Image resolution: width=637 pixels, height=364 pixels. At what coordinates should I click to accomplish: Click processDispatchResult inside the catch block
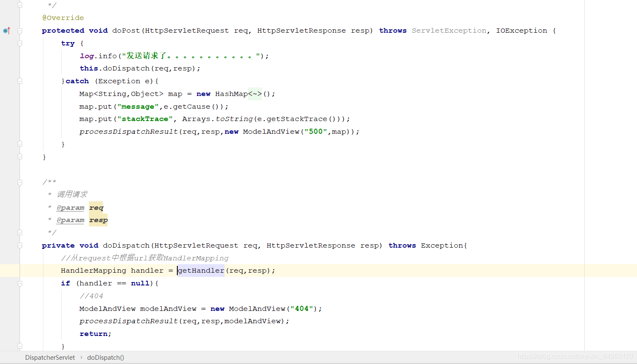pos(128,132)
